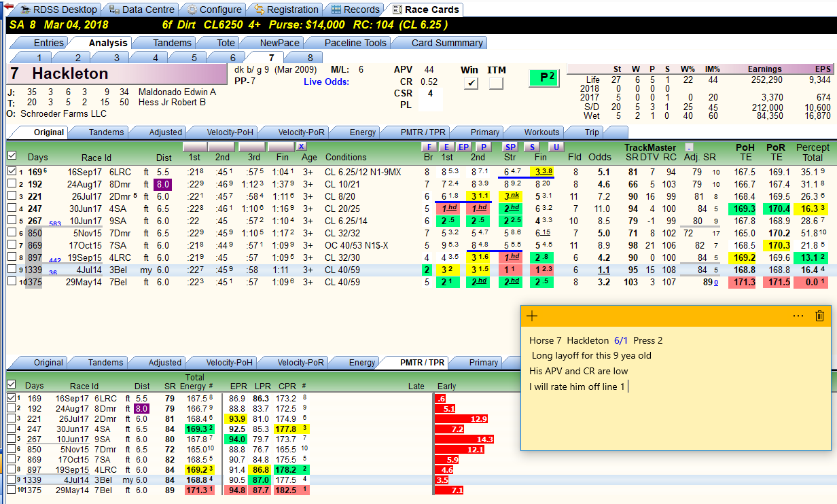The height and width of the screenshot is (504, 837).
Task: Check upper paceline 4 (30Jun17 4SA)
Action: (12, 209)
